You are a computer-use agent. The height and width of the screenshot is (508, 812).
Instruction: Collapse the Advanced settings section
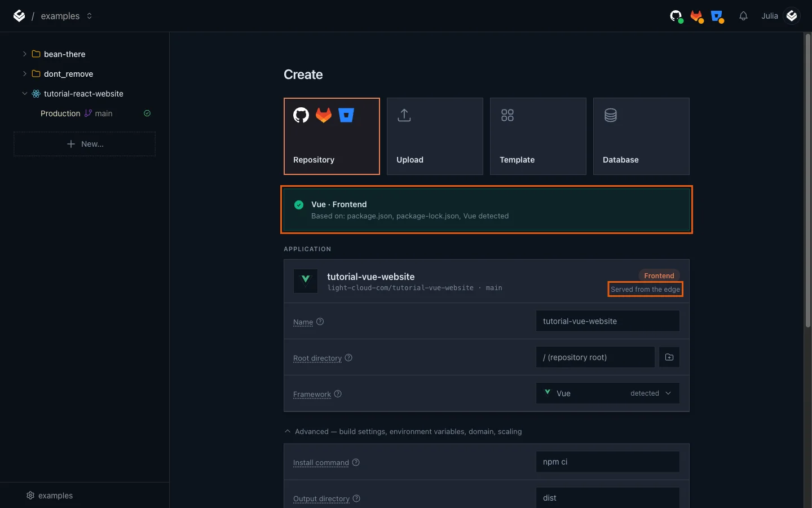coord(403,431)
